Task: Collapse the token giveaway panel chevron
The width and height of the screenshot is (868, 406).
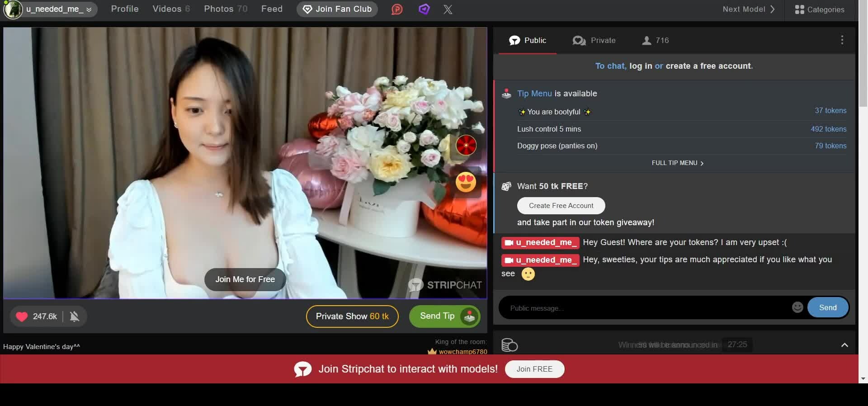Action: [x=844, y=345]
